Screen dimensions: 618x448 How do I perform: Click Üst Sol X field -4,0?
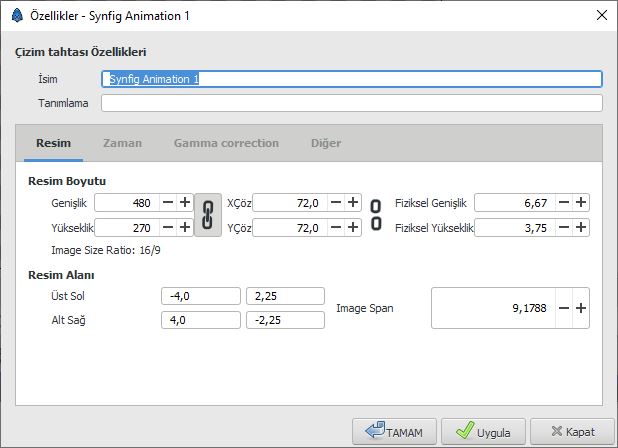click(x=201, y=296)
